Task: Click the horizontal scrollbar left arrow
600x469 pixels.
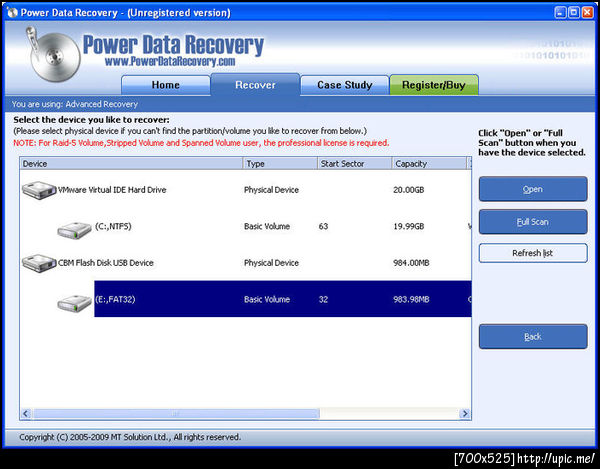Action: (26, 414)
